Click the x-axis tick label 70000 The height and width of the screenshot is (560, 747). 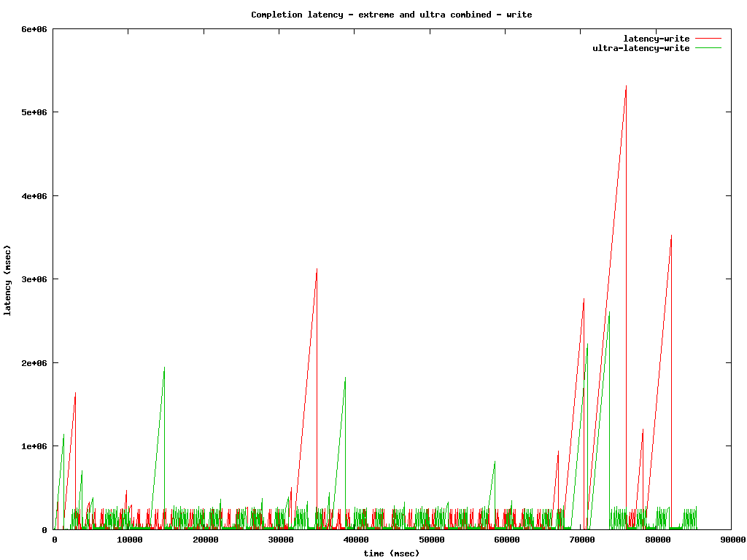pyautogui.click(x=582, y=540)
